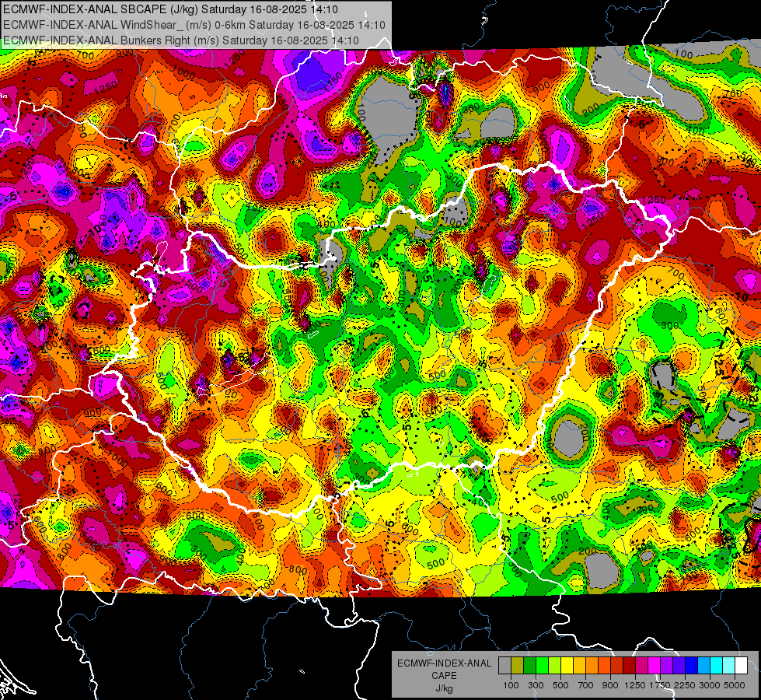The width and height of the screenshot is (761, 700).
Task: Click the WindShear 0-6km title line
Action: pos(194,25)
